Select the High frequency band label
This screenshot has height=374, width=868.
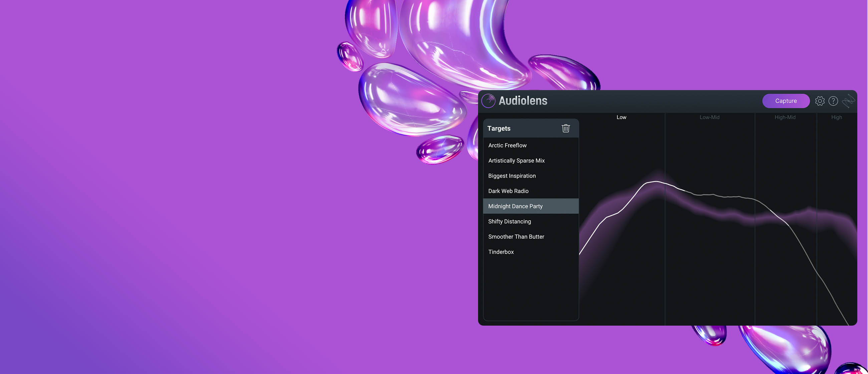point(836,117)
